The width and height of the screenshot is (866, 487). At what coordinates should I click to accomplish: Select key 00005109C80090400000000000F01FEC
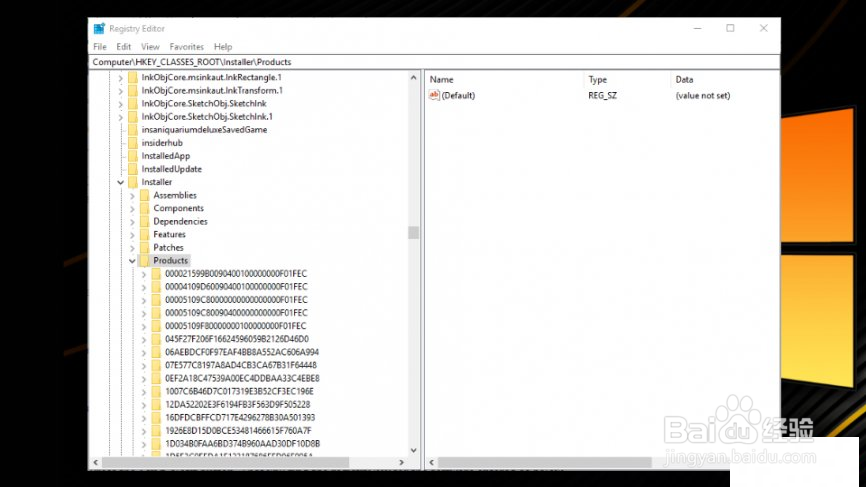click(x=236, y=313)
